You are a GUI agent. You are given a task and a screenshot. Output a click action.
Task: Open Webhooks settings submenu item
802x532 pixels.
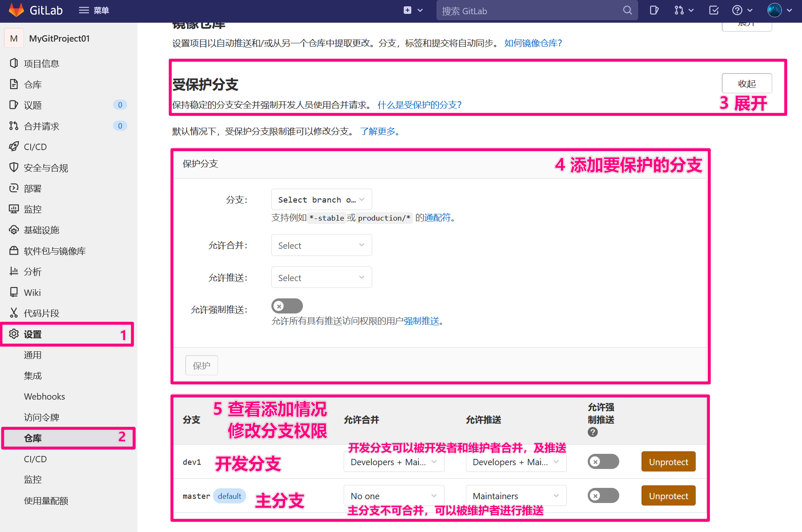45,396
